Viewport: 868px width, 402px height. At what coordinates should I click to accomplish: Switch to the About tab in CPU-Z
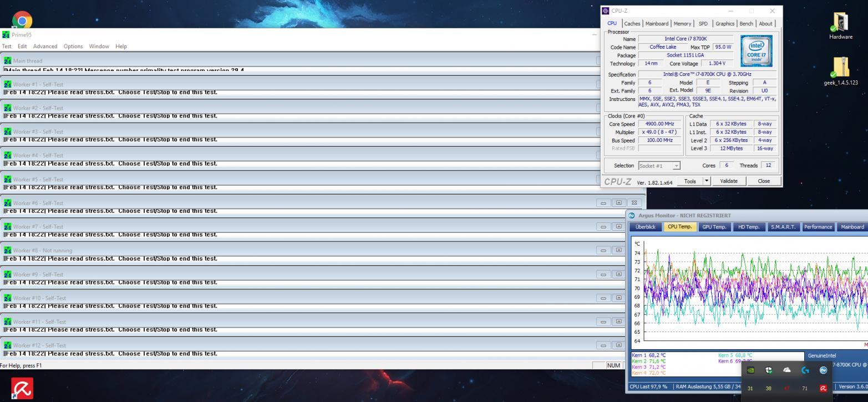point(765,23)
